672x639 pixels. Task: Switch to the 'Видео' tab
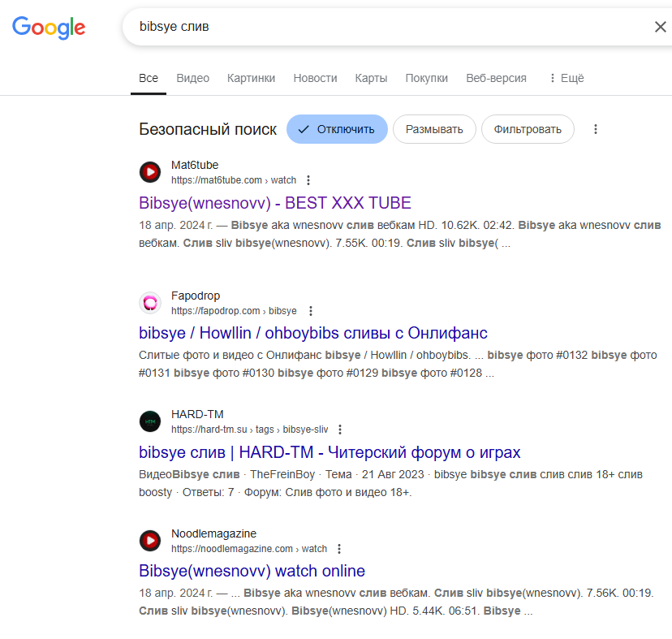tap(193, 78)
